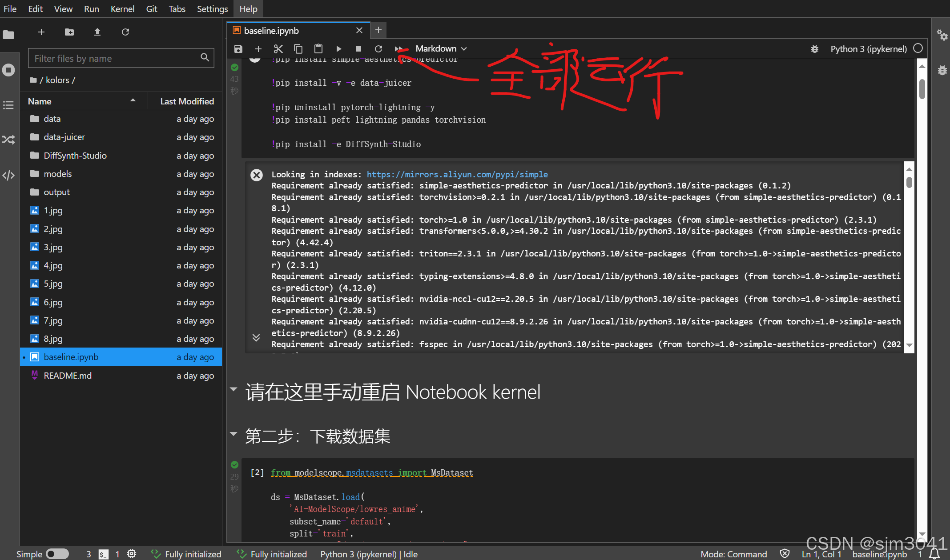Click the notebook vertical scrollbar thumb
This screenshot has height=560, width=950.
pyautogui.click(x=922, y=89)
